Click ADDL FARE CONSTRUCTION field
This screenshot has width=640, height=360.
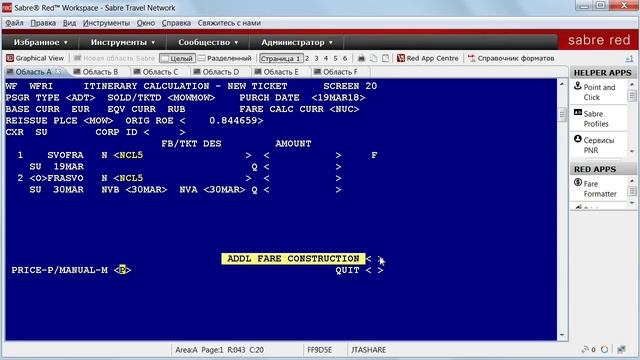tap(375, 259)
